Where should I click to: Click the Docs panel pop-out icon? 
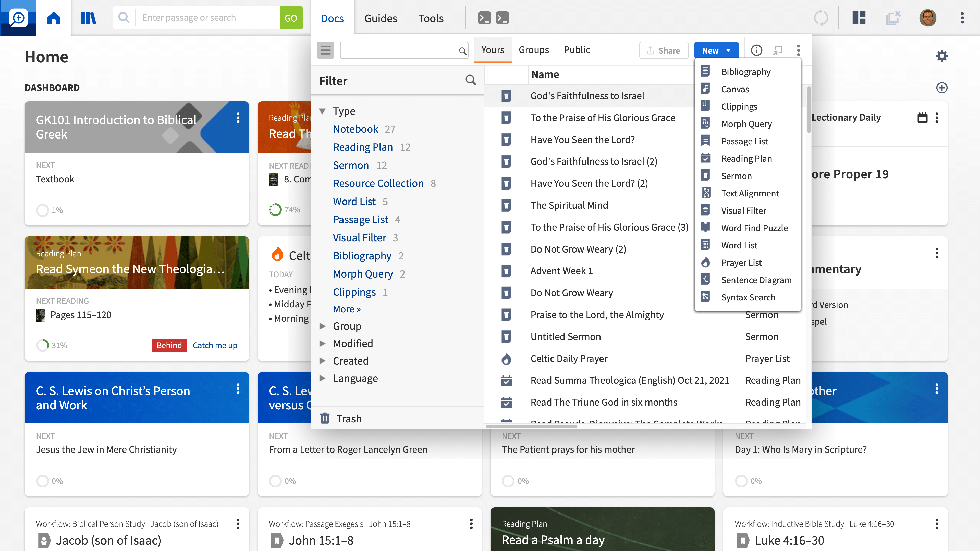[x=778, y=50]
